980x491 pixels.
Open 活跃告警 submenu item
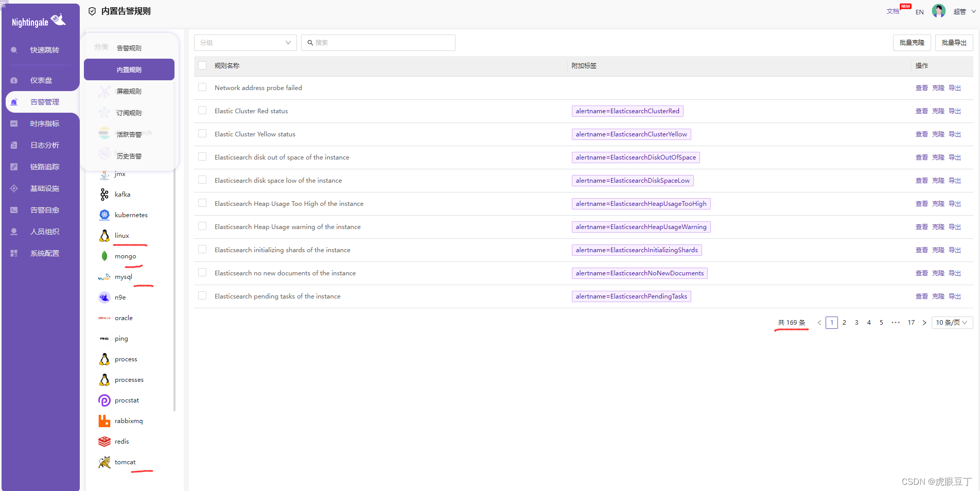(129, 134)
